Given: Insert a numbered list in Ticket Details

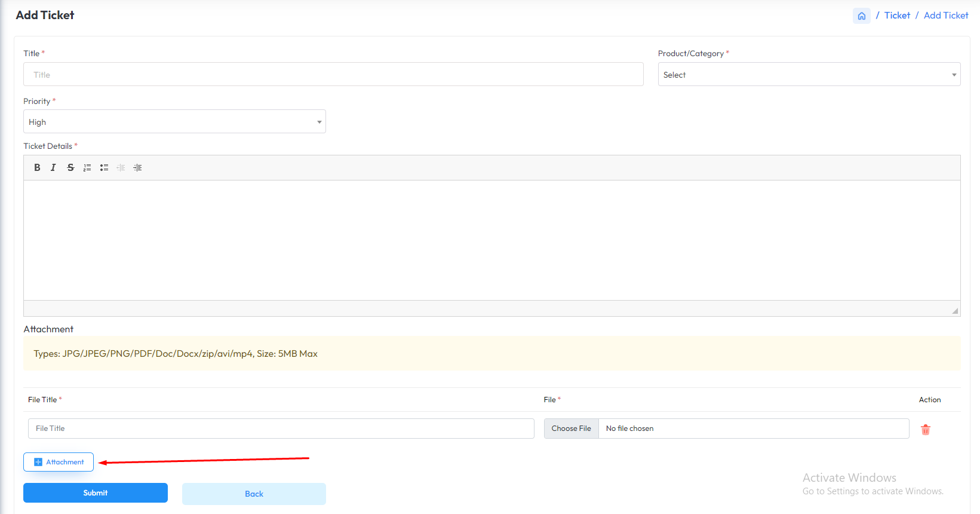Looking at the screenshot, I should tap(87, 168).
